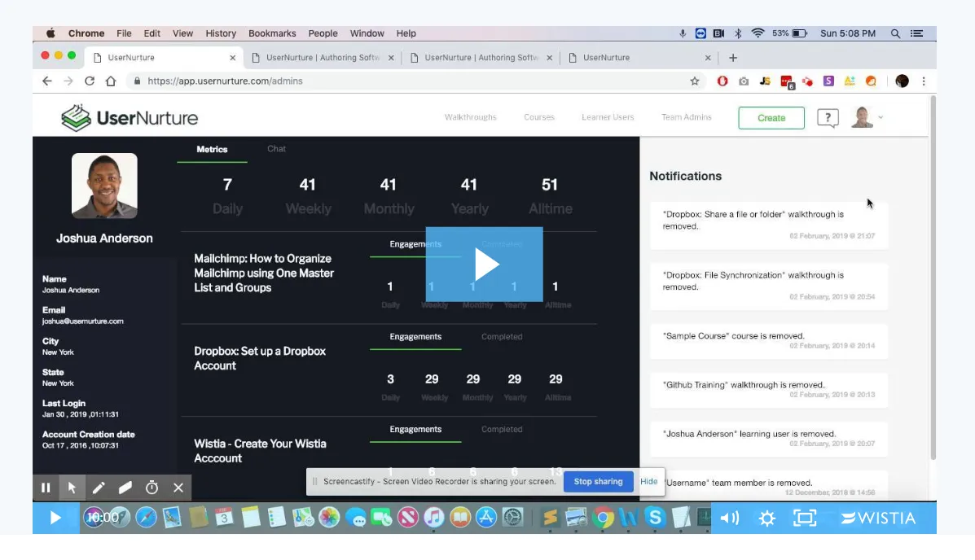Enter fullscreen in the Wistia player
This screenshot has width=975, height=560.
click(806, 518)
